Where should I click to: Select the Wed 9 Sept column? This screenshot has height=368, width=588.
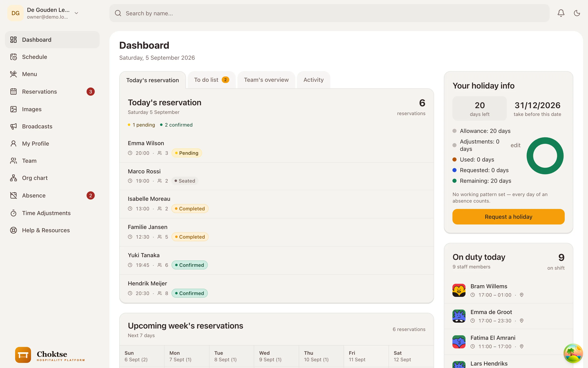point(276,356)
